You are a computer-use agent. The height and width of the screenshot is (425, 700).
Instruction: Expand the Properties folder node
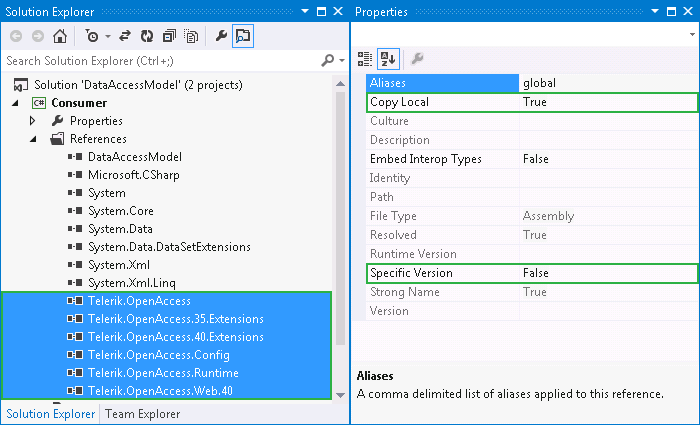click(x=33, y=121)
